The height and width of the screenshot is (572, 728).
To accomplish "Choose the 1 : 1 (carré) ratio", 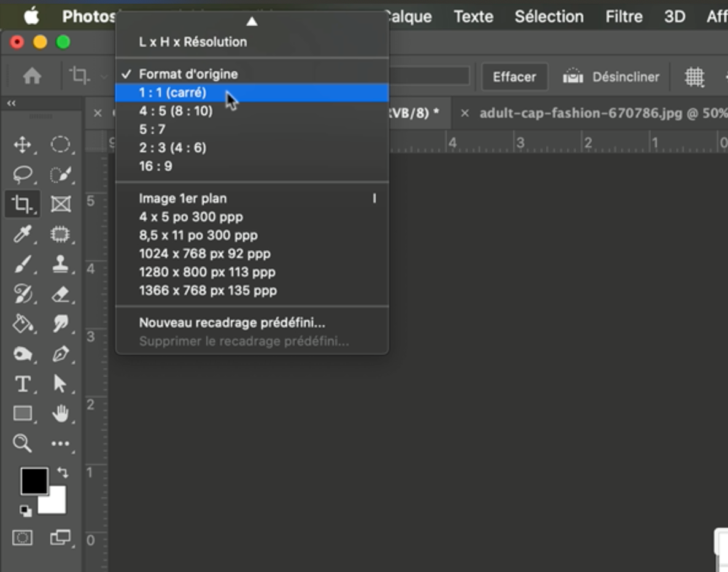I will coord(252,93).
